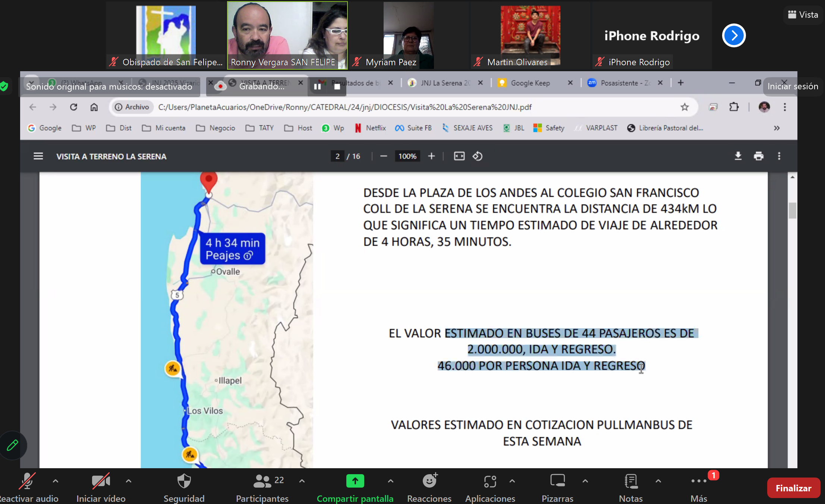Print the PDF
This screenshot has width=825, height=504.
[x=759, y=156]
